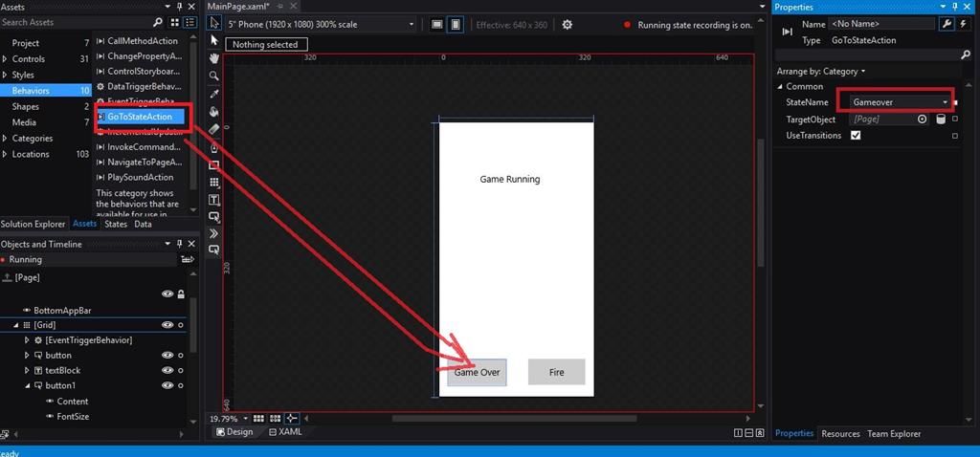Toggle the UseTransitions checkbox
Viewport: 980px width, 457px height.
[x=856, y=136]
